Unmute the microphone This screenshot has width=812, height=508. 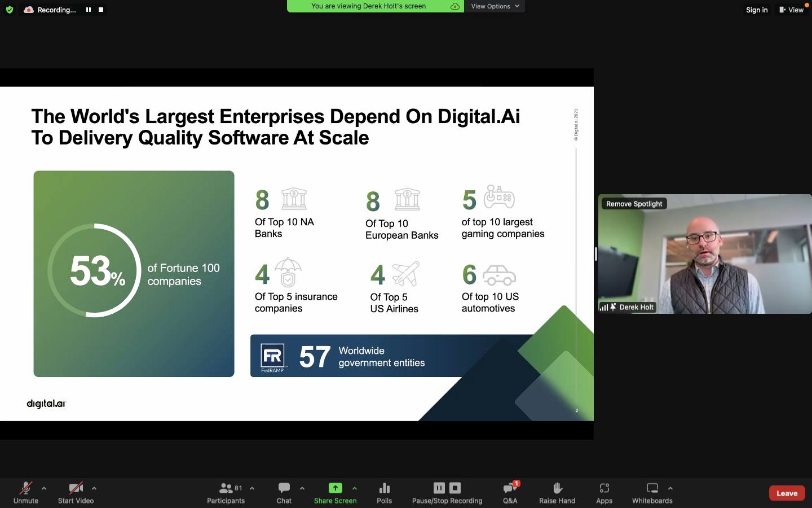tap(26, 493)
